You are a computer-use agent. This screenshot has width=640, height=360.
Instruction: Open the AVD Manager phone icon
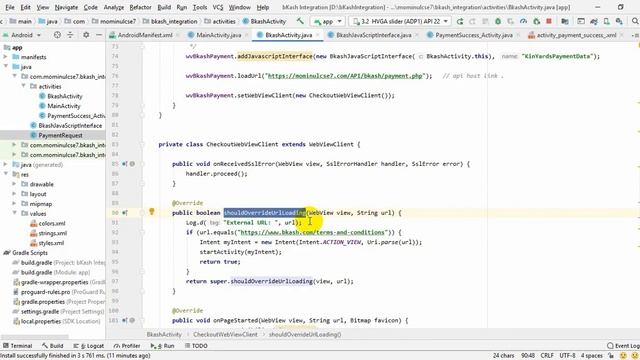pos(607,21)
